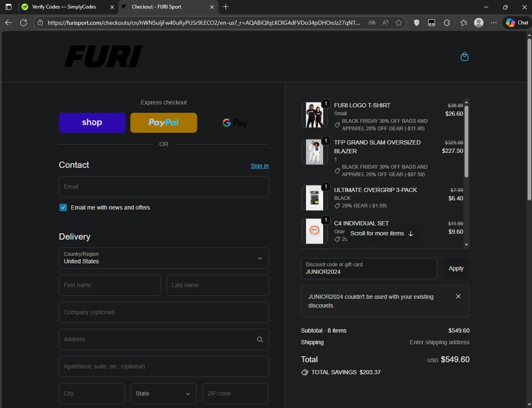532x408 pixels.
Task: Click the browser address bar URL
Action: pyautogui.click(x=204, y=23)
